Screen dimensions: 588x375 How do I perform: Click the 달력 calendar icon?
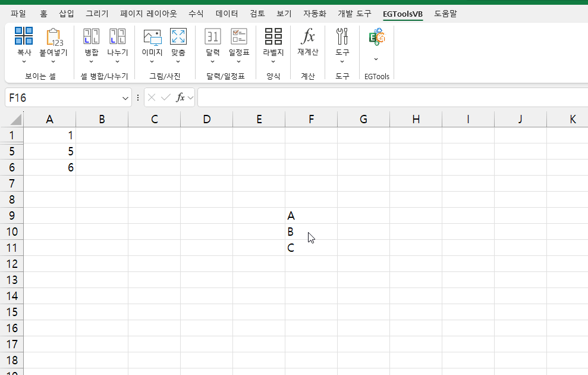tap(213, 37)
